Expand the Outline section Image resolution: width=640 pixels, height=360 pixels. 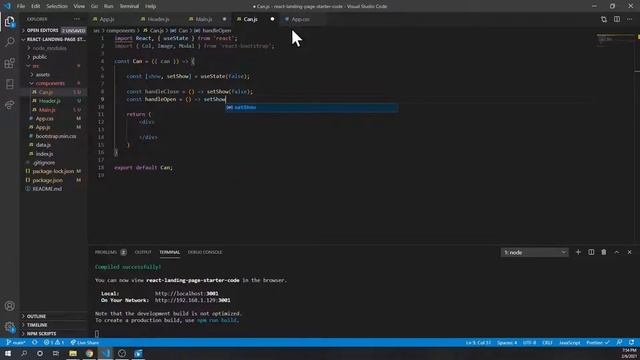point(53,316)
